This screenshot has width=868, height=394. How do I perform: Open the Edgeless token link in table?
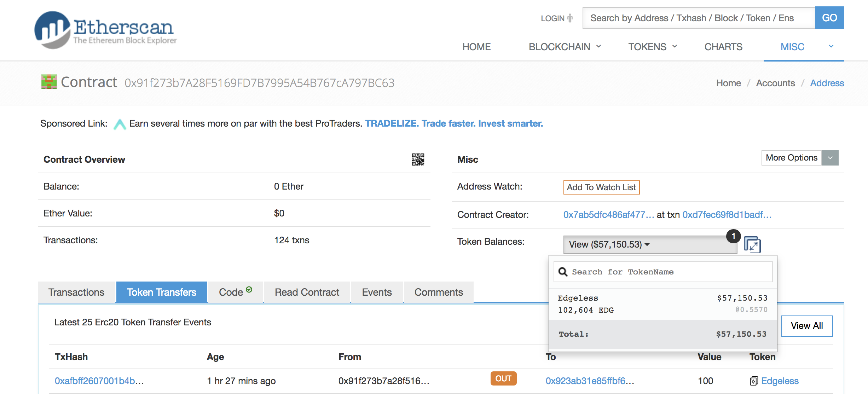pos(780,381)
